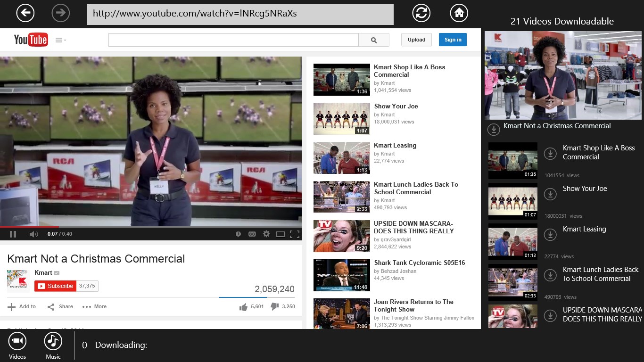Go back using the left arrow button
The width and height of the screenshot is (644, 362).
click(25, 13)
